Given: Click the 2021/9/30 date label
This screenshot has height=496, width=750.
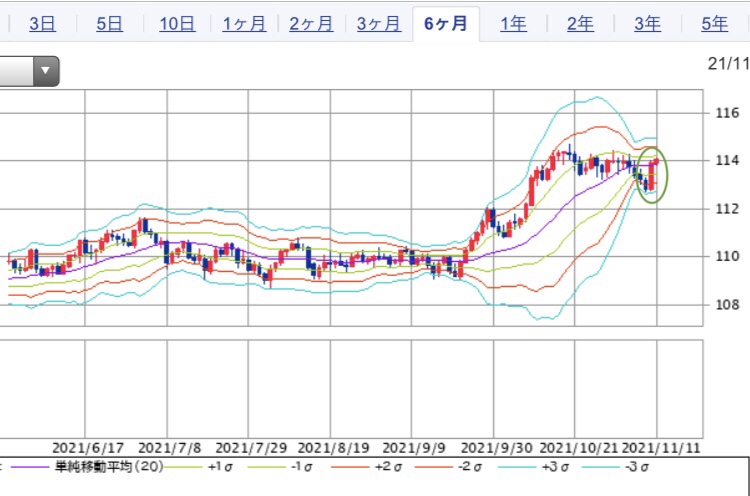Looking at the screenshot, I should click(x=496, y=448).
